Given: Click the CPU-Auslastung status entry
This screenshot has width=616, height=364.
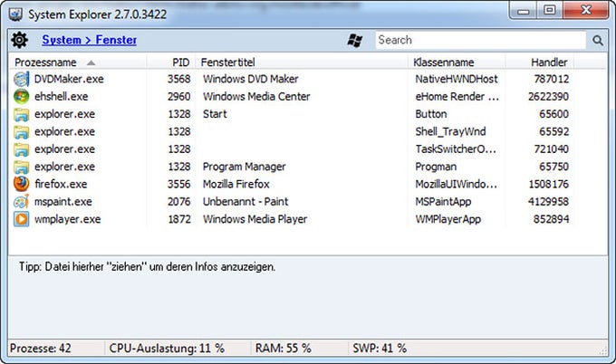Looking at the screenshot, I should pyautogui.click(x=167, y=349).
